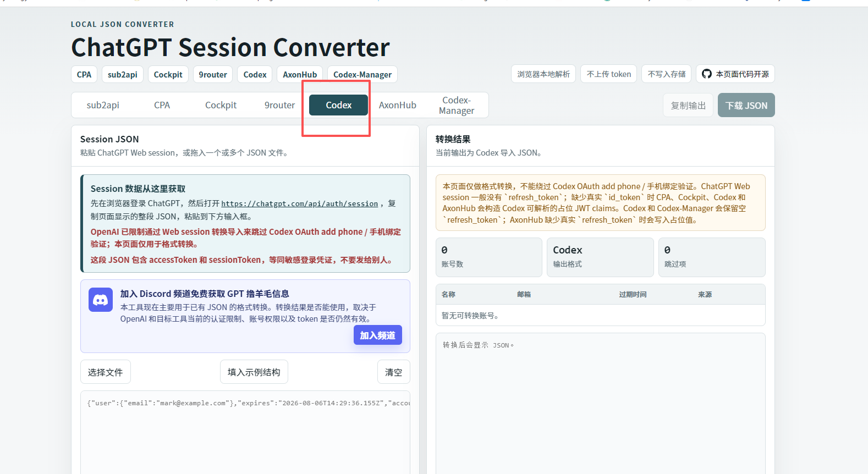Click the 加入 Discord 频道 heading text
The width and height of the screenshot is (868, 474).
point(205,294)
